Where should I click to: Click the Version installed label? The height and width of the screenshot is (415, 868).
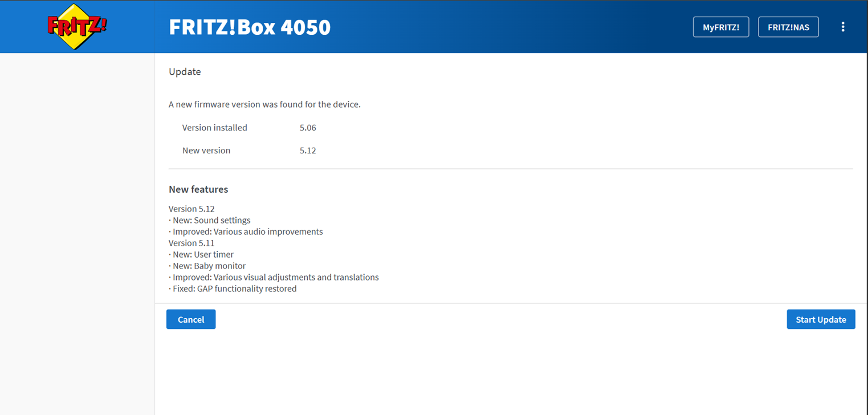point(215,128)
